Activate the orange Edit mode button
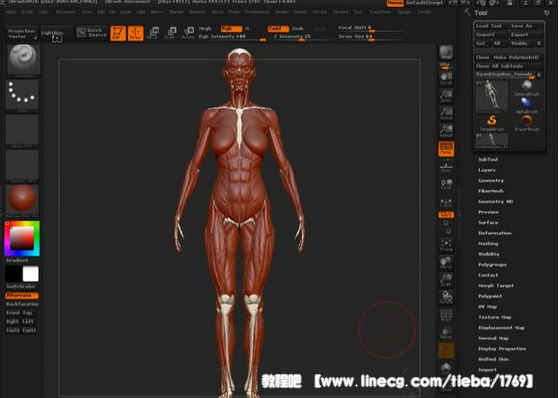The height and width of the screenshot is (398, 560). pyautogui.click(x=118, y=33)
